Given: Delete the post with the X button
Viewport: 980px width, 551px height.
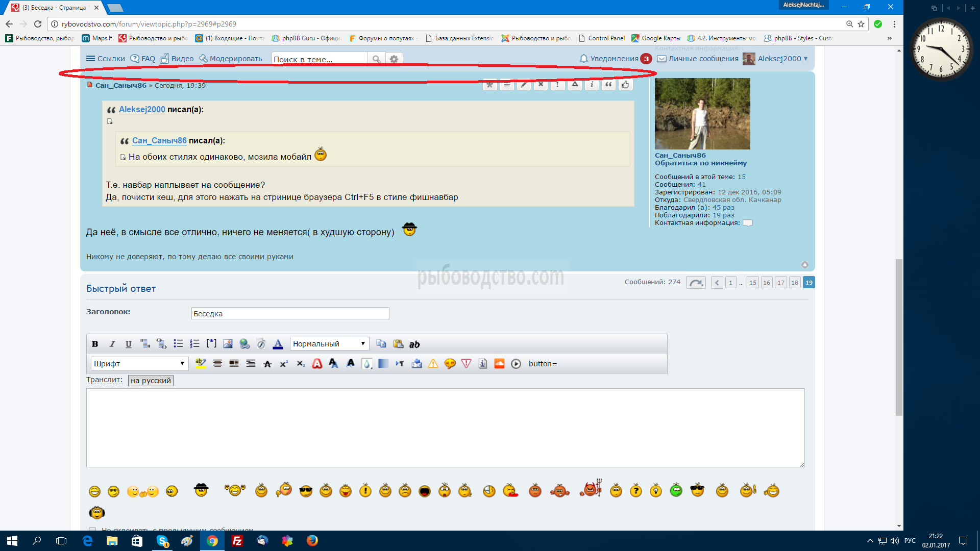Looking at the screenshot, I should pos(541,85).
